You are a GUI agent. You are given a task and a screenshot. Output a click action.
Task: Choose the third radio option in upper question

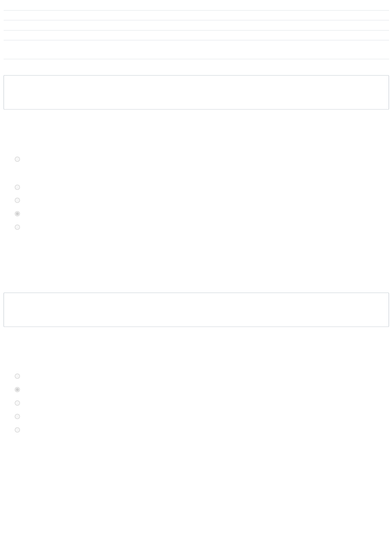pyautogui.click(x=17, y=200)
